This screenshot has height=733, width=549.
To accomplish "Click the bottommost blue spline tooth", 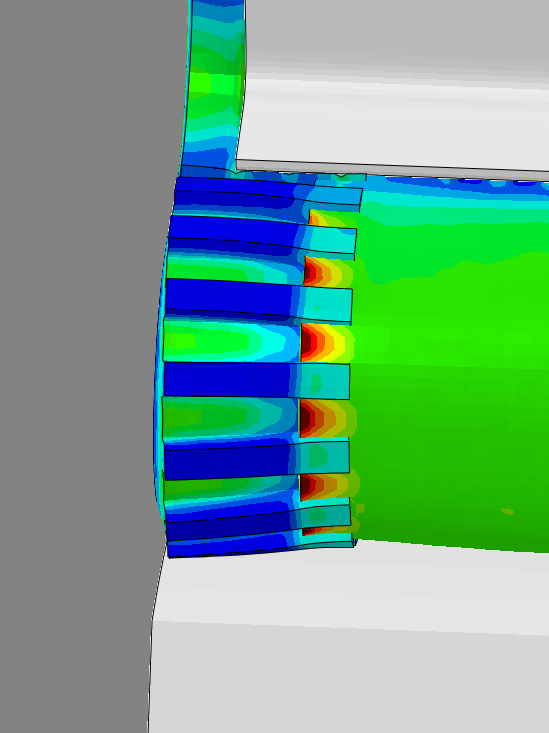I will [x=260, y=546].
